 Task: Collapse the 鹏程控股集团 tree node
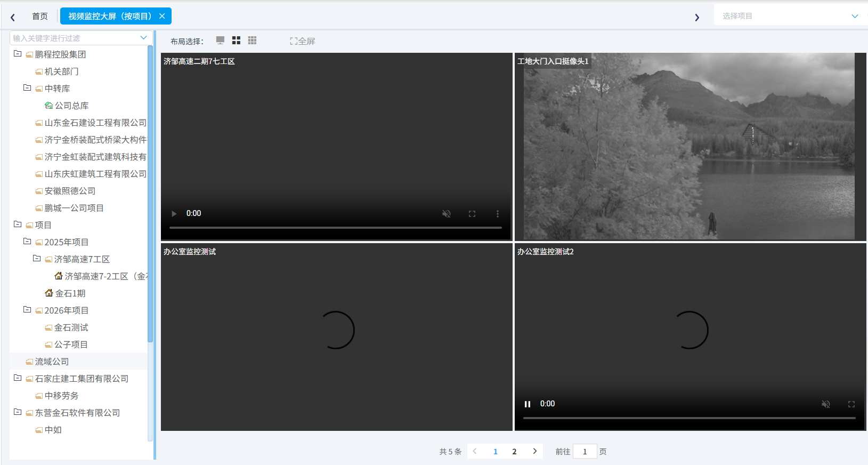[x=18, y=54]
